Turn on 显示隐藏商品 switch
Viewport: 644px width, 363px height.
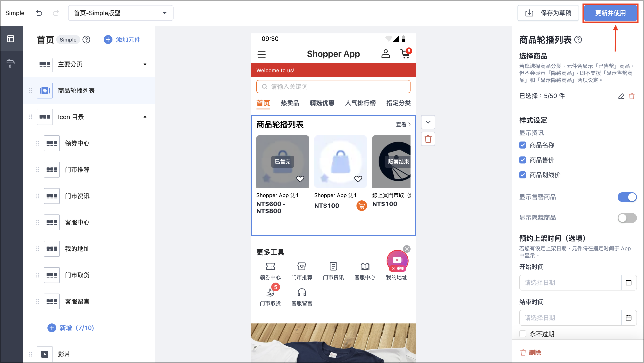[x=627, y=218]
